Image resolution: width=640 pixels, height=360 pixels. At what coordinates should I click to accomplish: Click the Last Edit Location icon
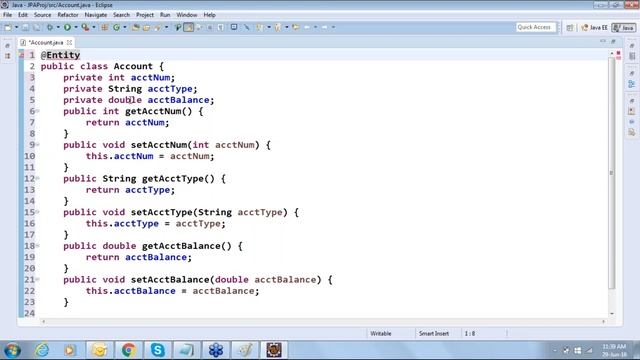[x=296, y=27]
